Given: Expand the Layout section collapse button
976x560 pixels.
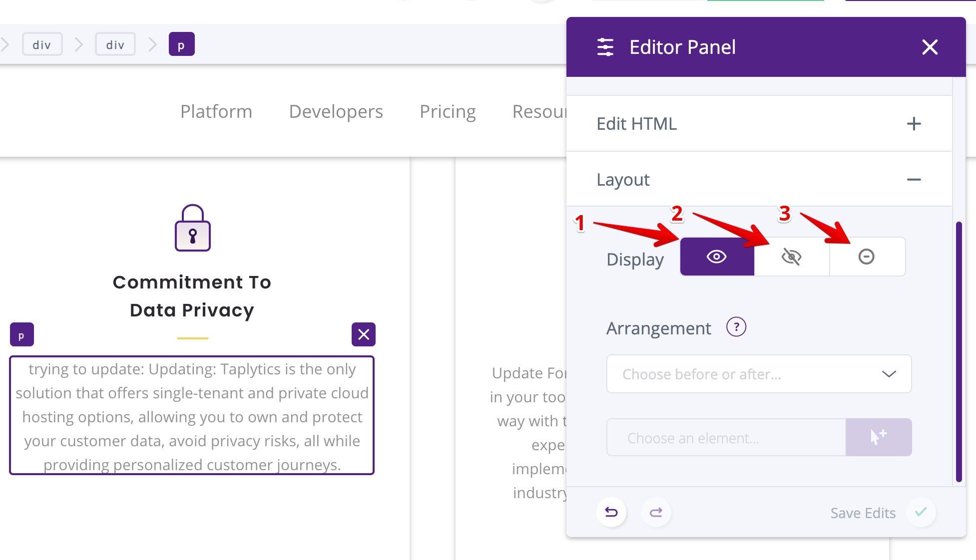Looking at the screenshot, I should pyautogui.click(x=915, y=179).
